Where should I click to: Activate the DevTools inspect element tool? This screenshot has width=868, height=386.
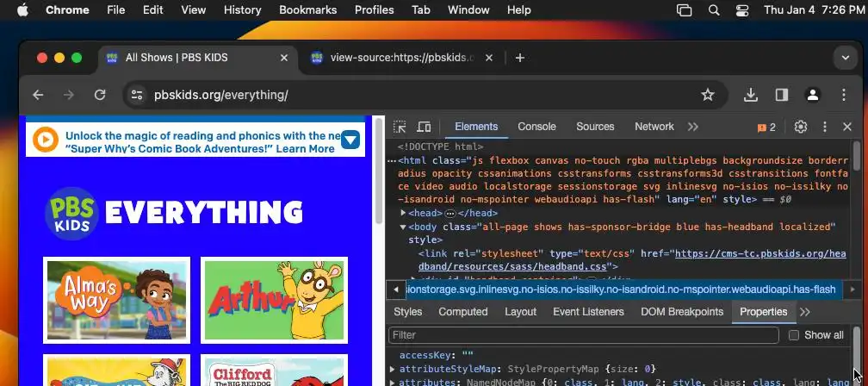pyautogui.click(x=400, y=127)
